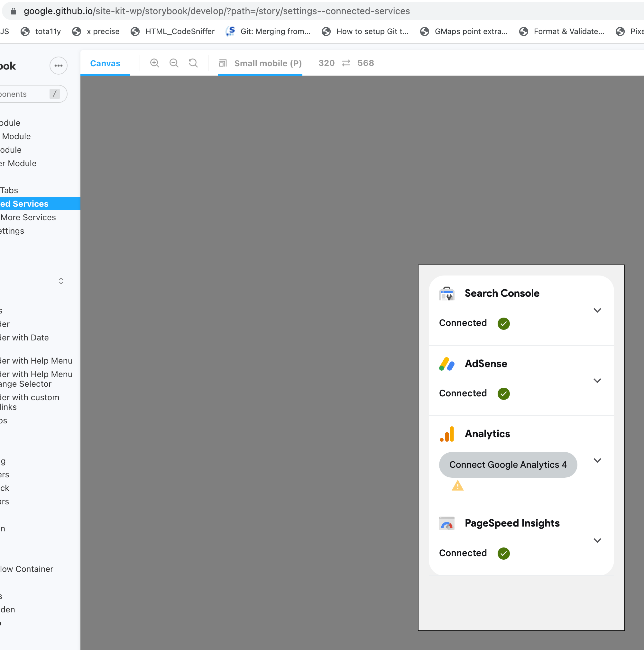Swap viewport dimensions with the arrows icon

click(346, 63)
